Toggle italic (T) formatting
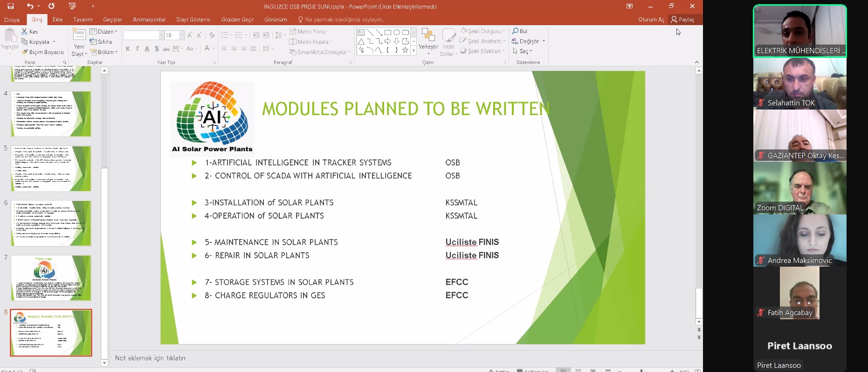This screenshot has width=868, height=372. (138, 48)
